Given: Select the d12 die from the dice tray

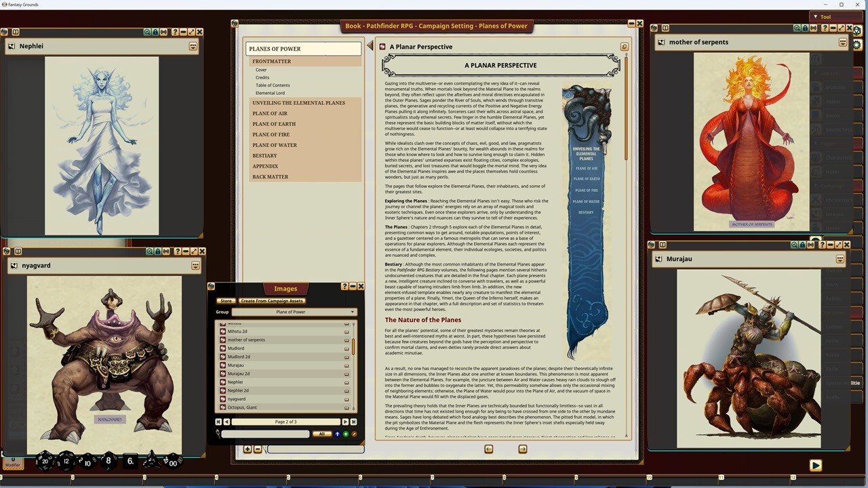Looking at the screenshot, I should pyautogui.click(x=65, y=461).
